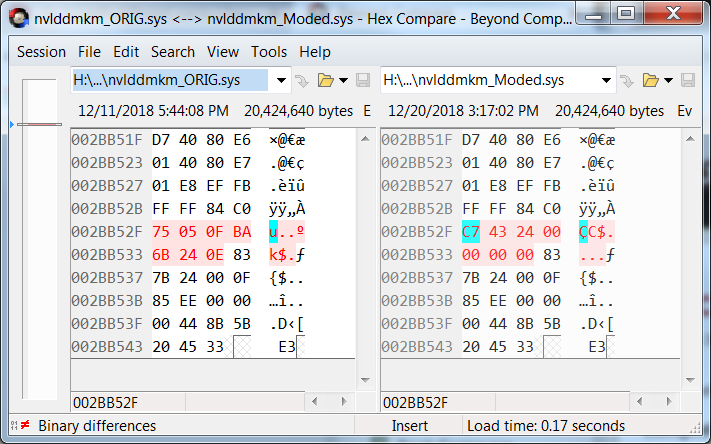The width and height of the screenshot is (711, 444).
Task: Click left pane address 002BB51F
Action: tap(107, 140)
